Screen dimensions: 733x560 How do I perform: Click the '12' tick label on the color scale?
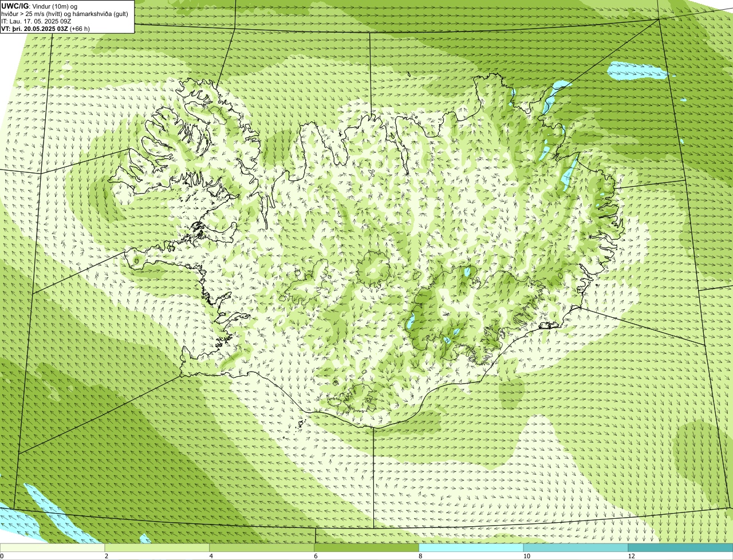(x=631, y=556)
